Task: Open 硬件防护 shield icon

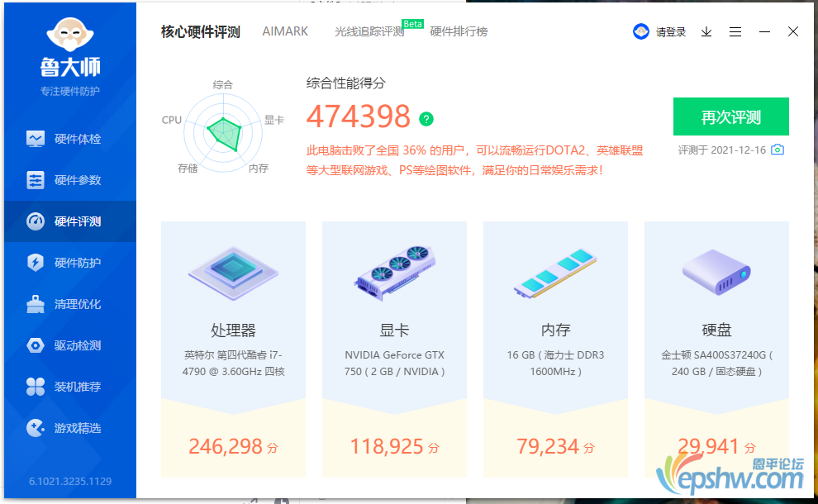Action: coord(36,263)
